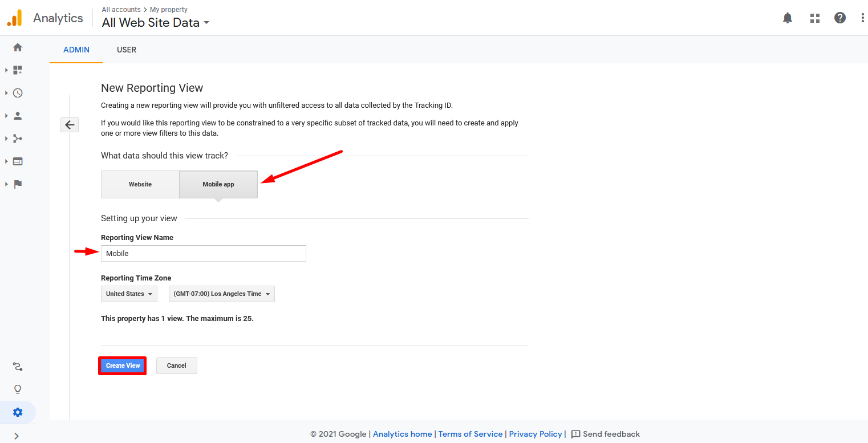Open the three-dot more options menu
This screenshot has height=443, width=868.
pos(862,18)
